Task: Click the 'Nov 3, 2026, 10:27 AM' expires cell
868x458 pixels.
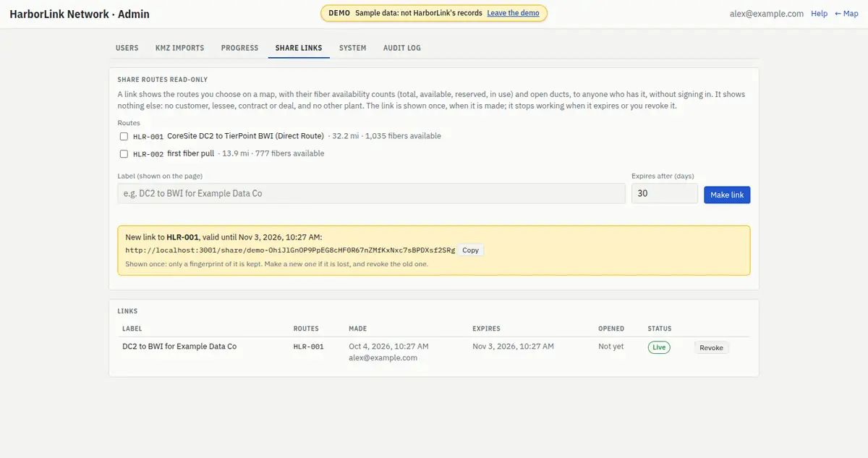Action: click(x=514, y=347)
